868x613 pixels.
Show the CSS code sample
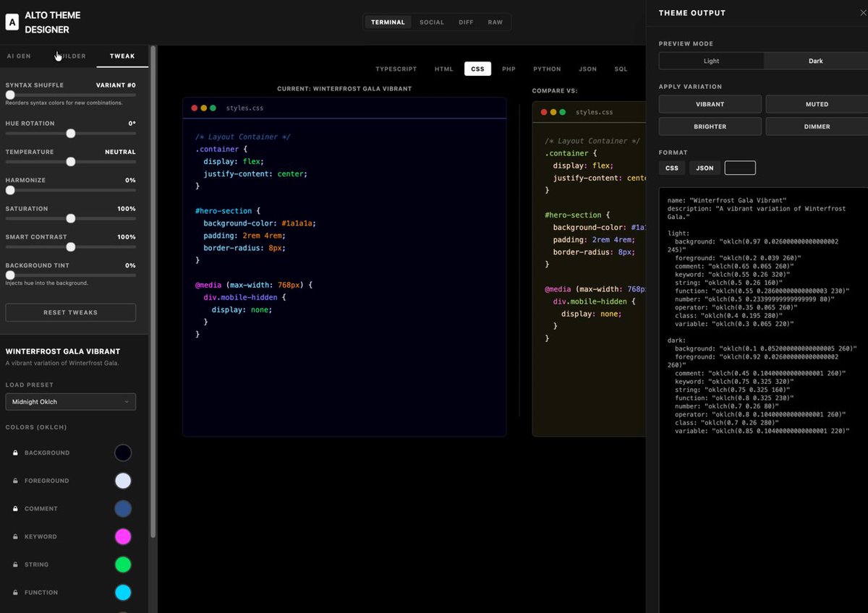tap(477, 69)
